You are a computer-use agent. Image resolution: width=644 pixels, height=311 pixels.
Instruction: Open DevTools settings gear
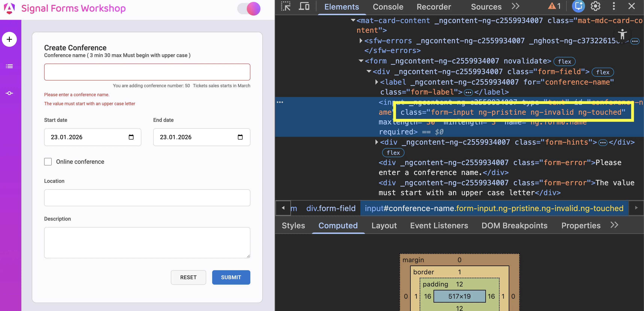tap(596, 6)
